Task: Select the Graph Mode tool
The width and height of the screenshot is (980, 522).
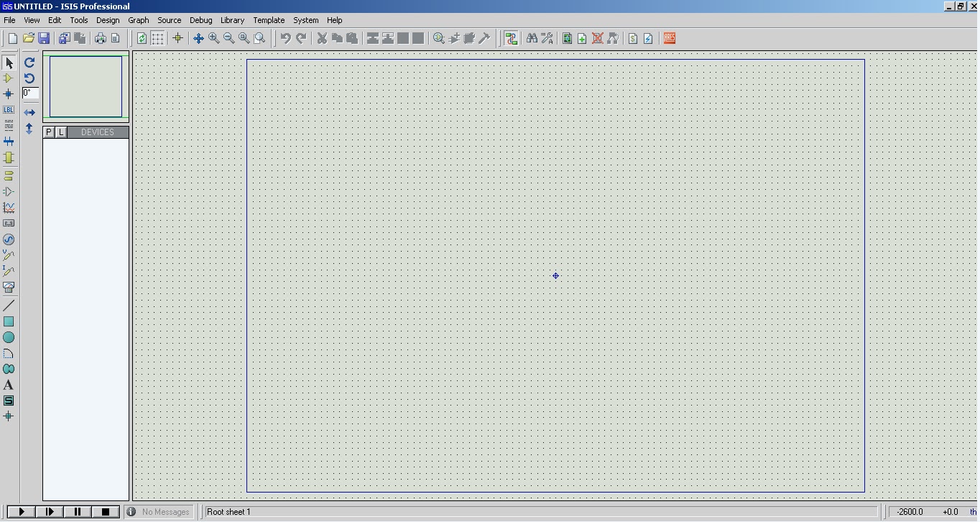Action: click(x=9, y=207)
